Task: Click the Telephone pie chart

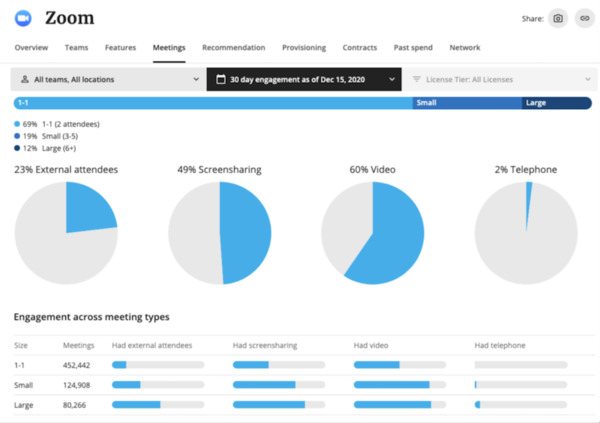Action: [526, 233]
